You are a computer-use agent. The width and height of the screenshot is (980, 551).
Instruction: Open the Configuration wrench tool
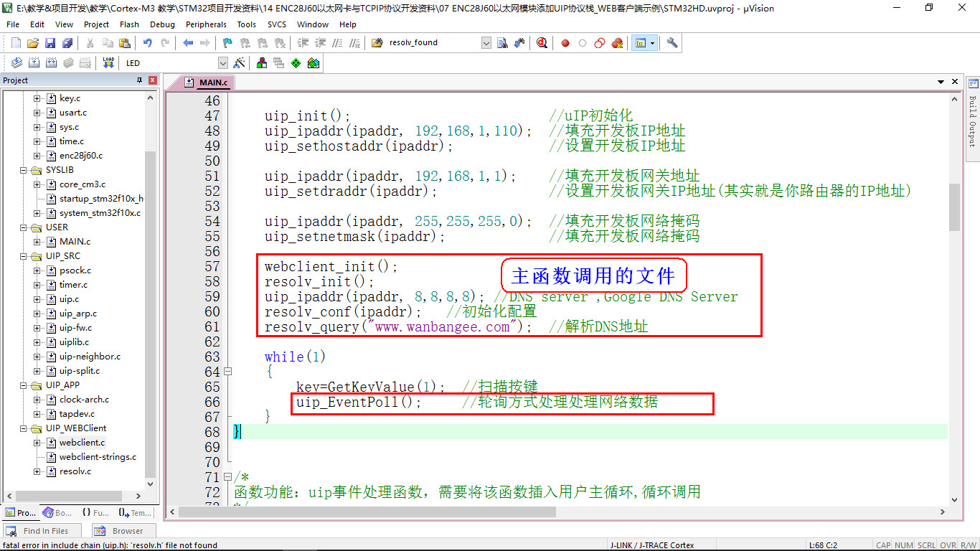click(x=672, y=43)
